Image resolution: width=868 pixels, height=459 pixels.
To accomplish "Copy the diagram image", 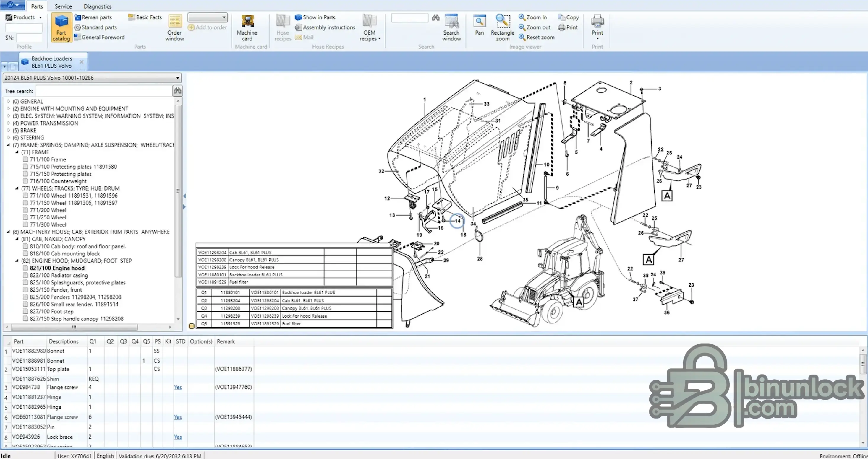I will (x=569, y=17).
